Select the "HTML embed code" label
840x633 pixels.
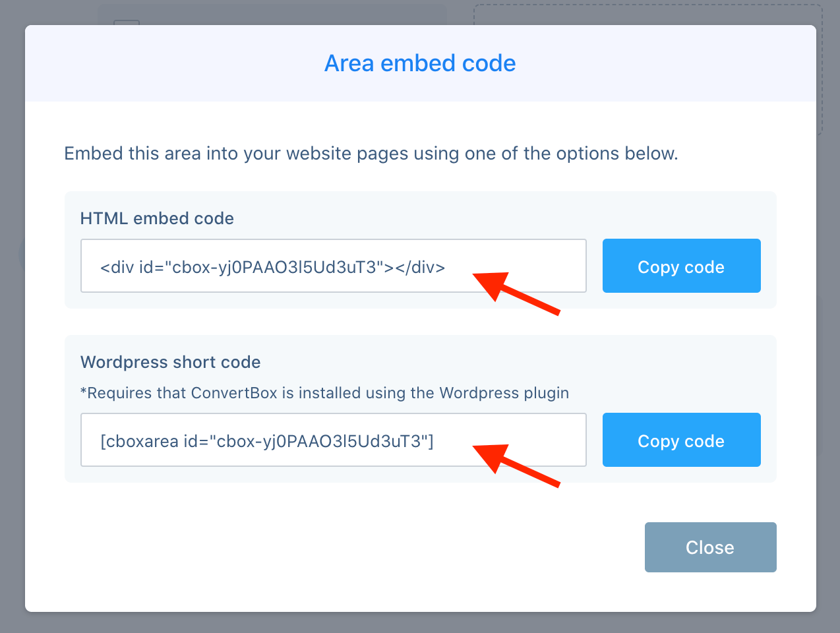(157, 218)
